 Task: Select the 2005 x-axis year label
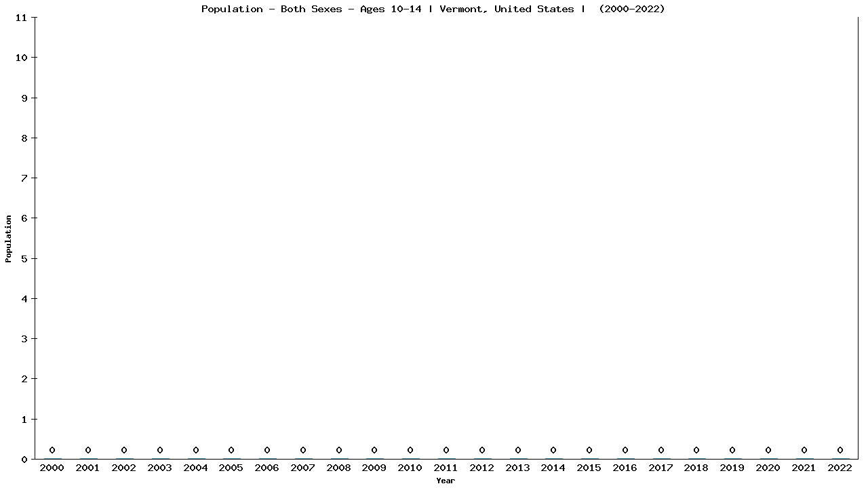(231, 468)
